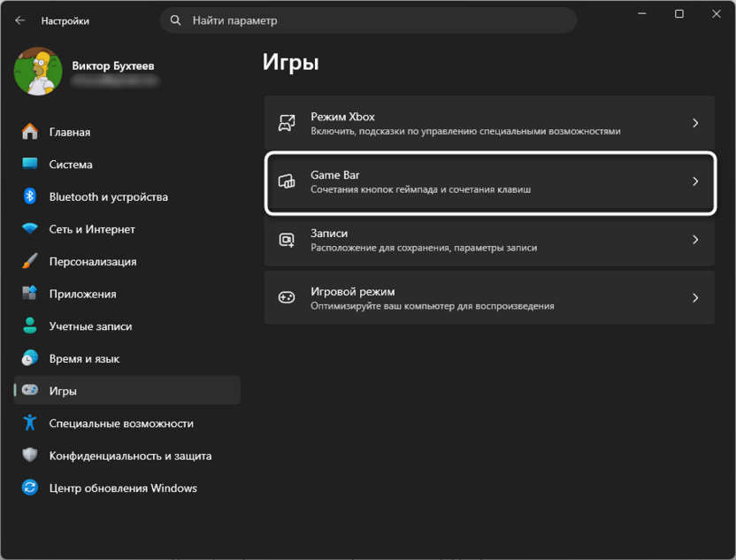Image resolution: width=736 pixels, height=560 pixels.
Task: Click the Специальные возможности accessibility icon
Action: (30, 423)
